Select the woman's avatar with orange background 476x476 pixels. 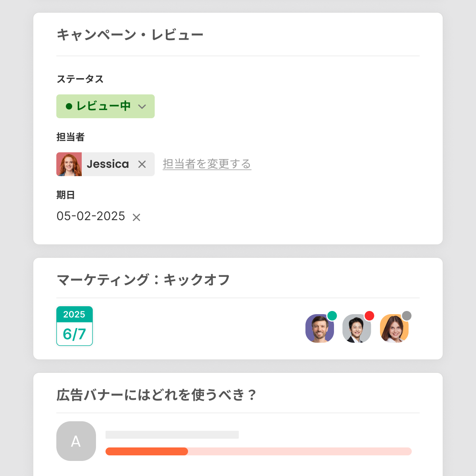[x=393, y=329]
